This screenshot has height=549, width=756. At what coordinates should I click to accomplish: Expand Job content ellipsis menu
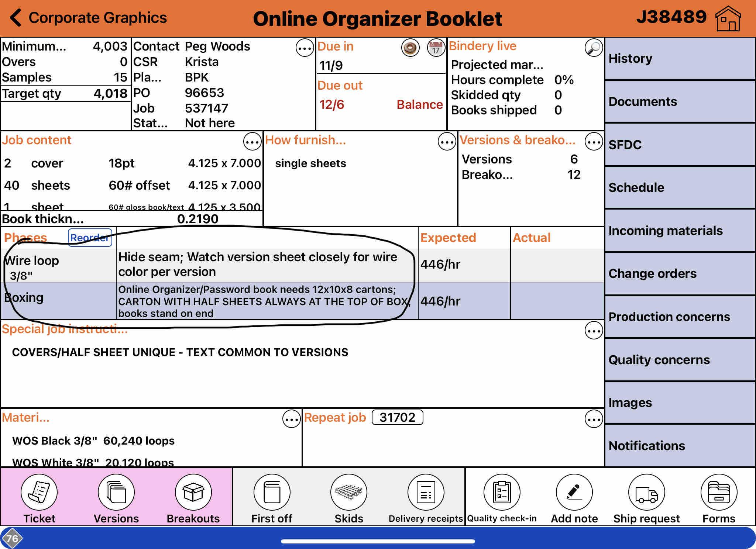252,142
